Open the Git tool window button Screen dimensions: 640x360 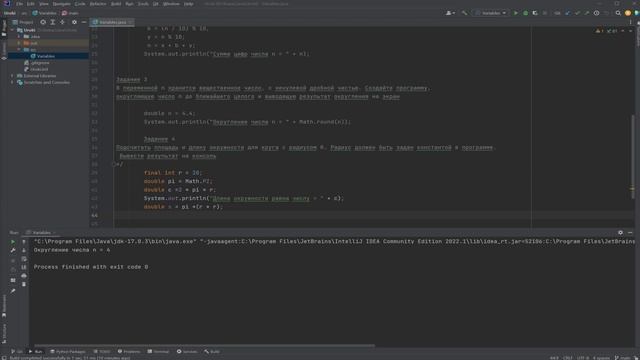click(x=17, y=351)
